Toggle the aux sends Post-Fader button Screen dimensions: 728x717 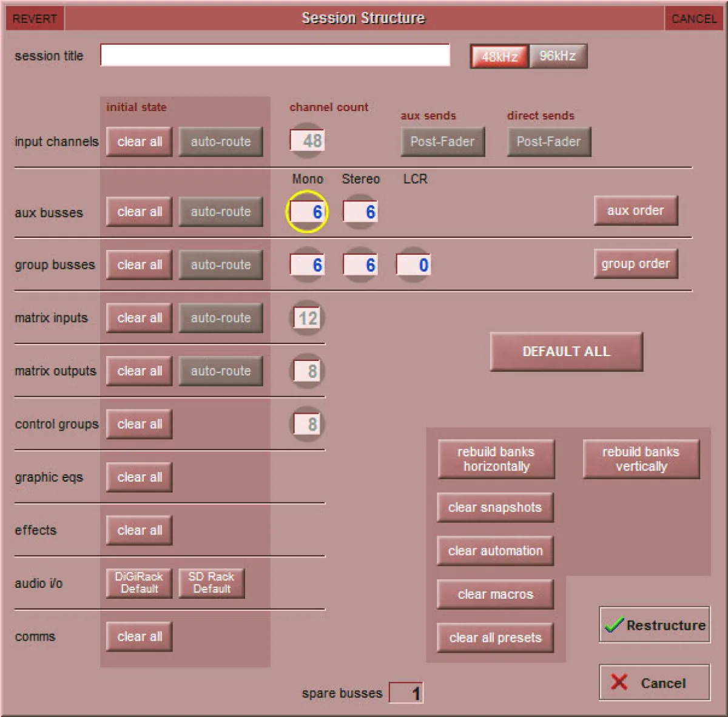click(443, 141)
